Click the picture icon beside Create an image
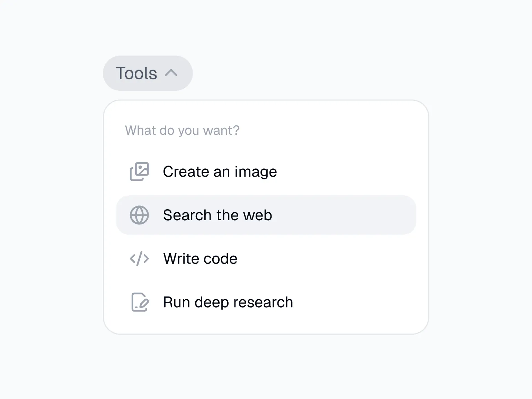The width and height of the screenshot is (532, 399). (x=139, y=171)
